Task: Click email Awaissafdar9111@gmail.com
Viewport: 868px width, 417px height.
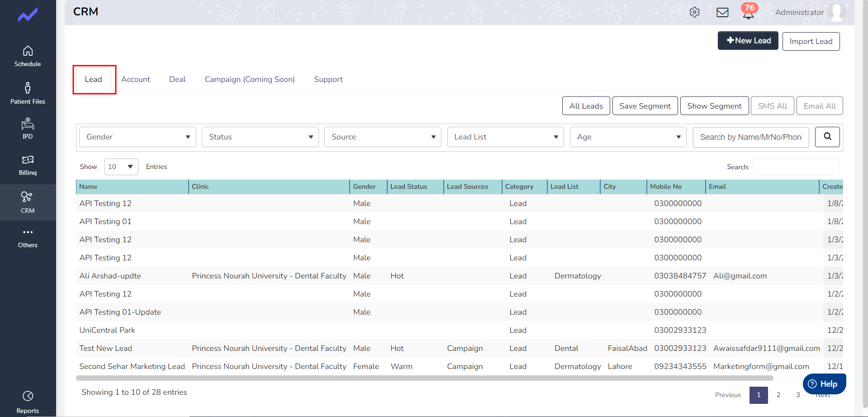Action: point(767,348)
